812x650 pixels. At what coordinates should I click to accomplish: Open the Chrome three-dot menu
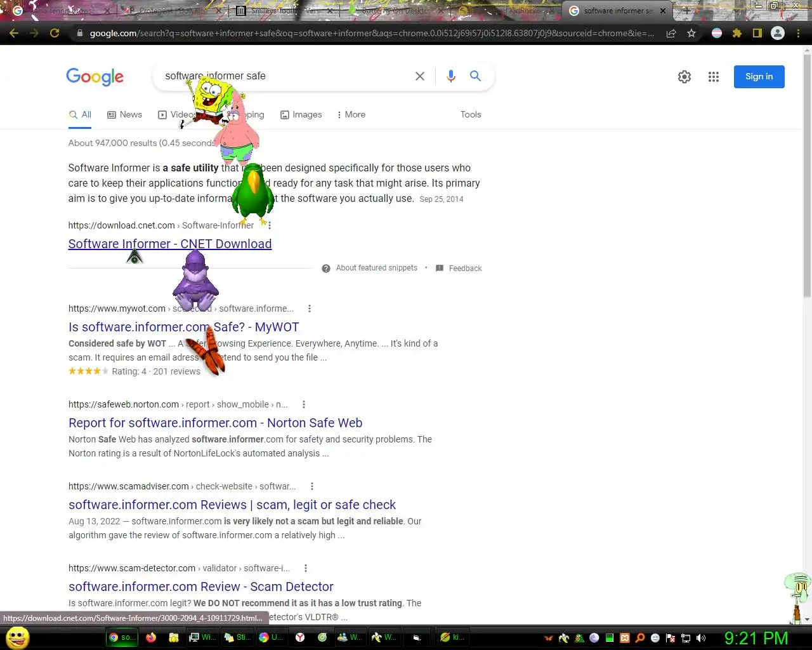(x=798, y=33)
